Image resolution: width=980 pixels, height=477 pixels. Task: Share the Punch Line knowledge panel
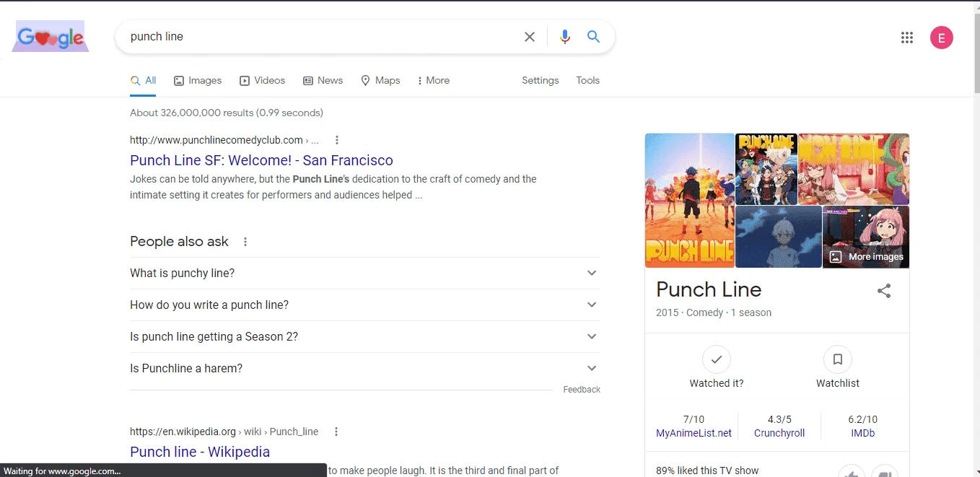tap(884, 291)
